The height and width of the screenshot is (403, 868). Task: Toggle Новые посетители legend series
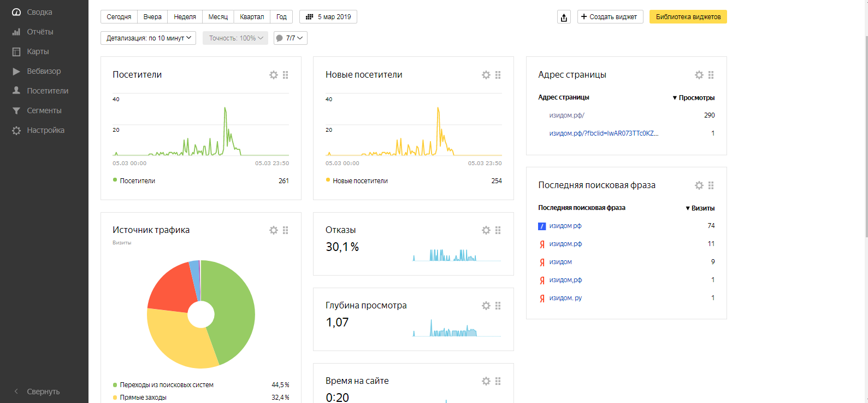pos(360,180)
